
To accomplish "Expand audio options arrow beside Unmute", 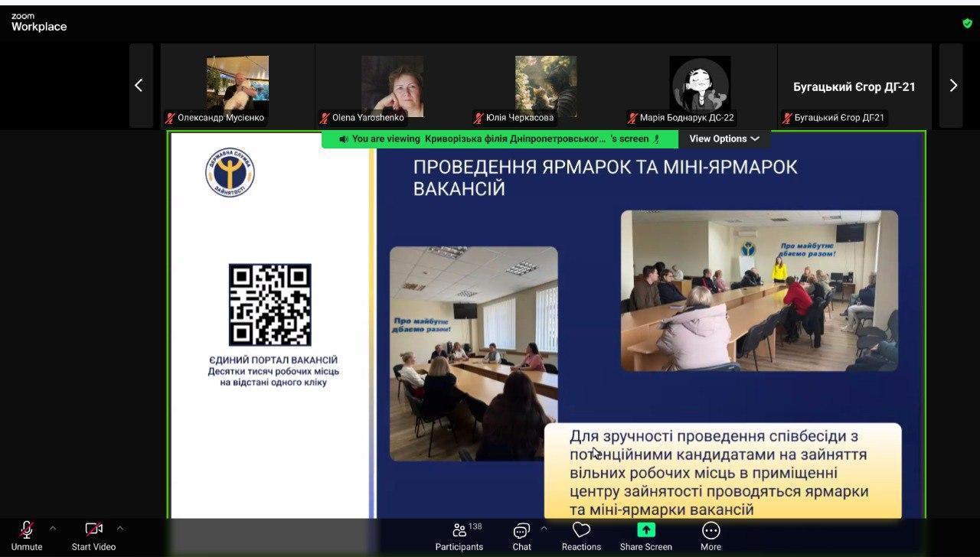I will coord(53,528).
